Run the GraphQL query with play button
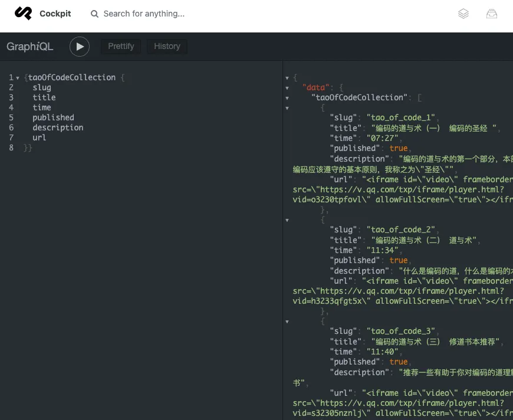513x420 pixels. click(x=80, y=47)
